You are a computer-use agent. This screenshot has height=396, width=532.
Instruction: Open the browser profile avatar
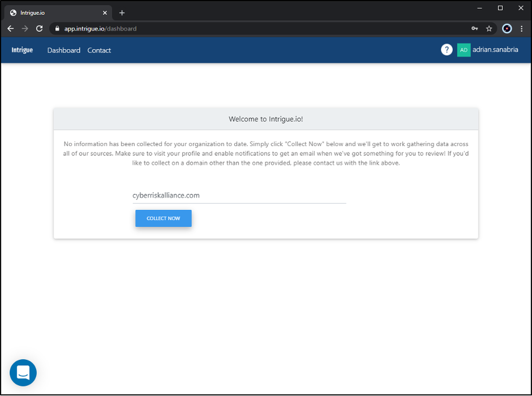pyautogui.click(x=507, y=29)
